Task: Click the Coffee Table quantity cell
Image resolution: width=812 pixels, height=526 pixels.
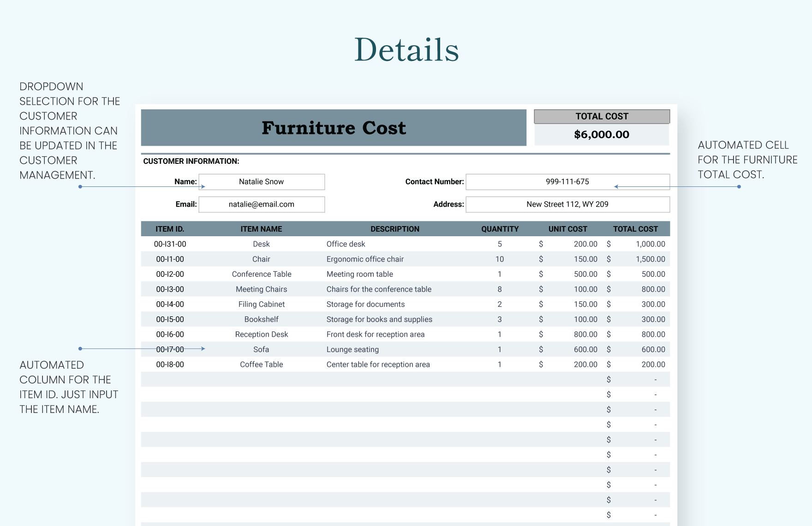Action: coord(500,364)
